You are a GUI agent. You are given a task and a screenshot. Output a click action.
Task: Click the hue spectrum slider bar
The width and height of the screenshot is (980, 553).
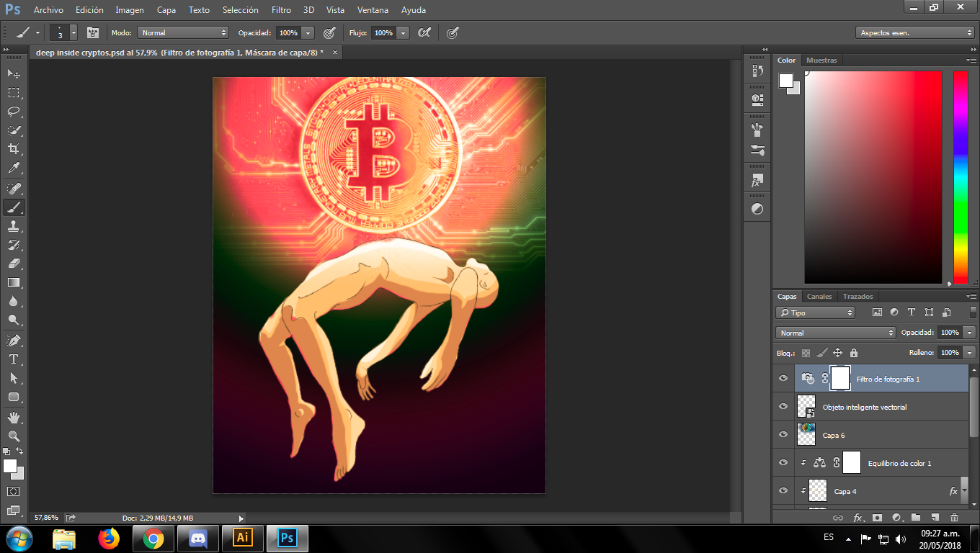tap(961, 177)
